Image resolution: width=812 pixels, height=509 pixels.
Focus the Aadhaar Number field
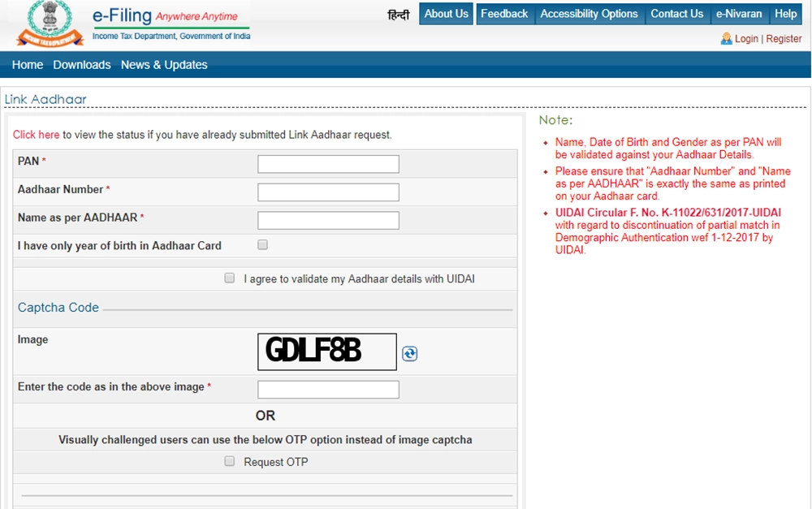coord(328,192)
